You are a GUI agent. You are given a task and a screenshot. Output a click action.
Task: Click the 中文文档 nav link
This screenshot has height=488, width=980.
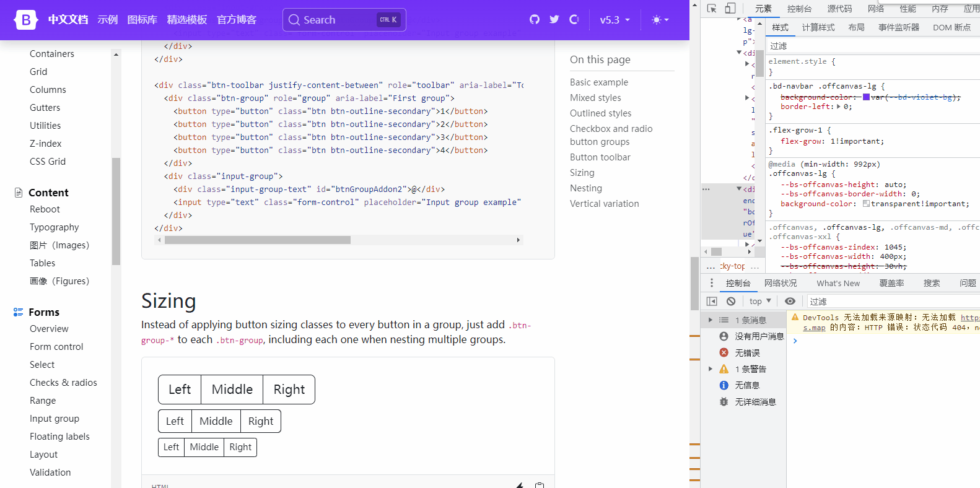(68, 20)
